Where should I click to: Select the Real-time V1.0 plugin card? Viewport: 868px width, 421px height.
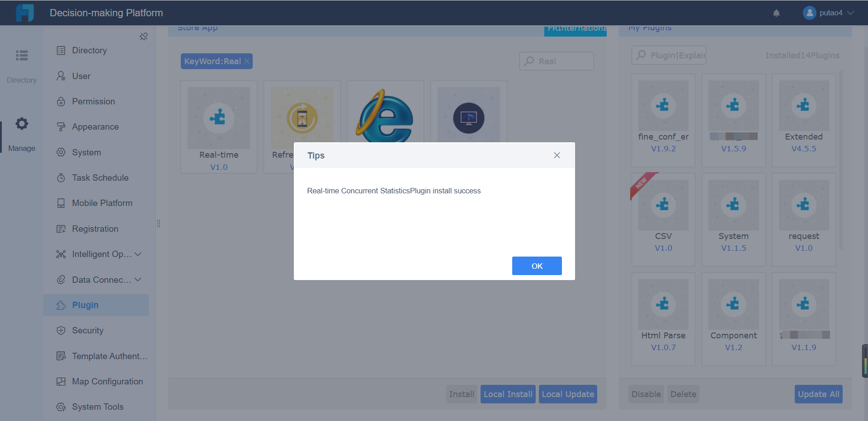(219, 127)
